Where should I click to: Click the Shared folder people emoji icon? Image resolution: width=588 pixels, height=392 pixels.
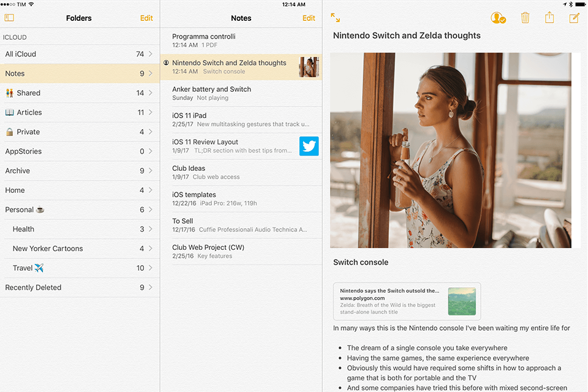coord(9,93)
